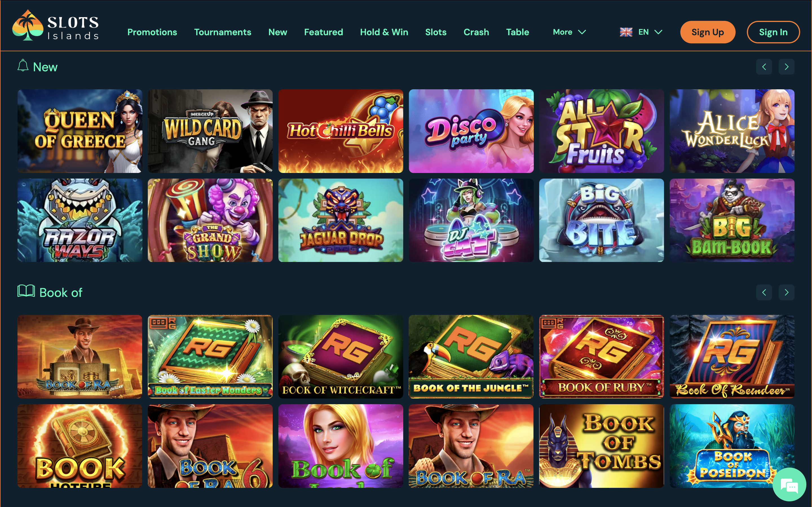Launch the Disco Party slot thumbnail

click(471, 131)
